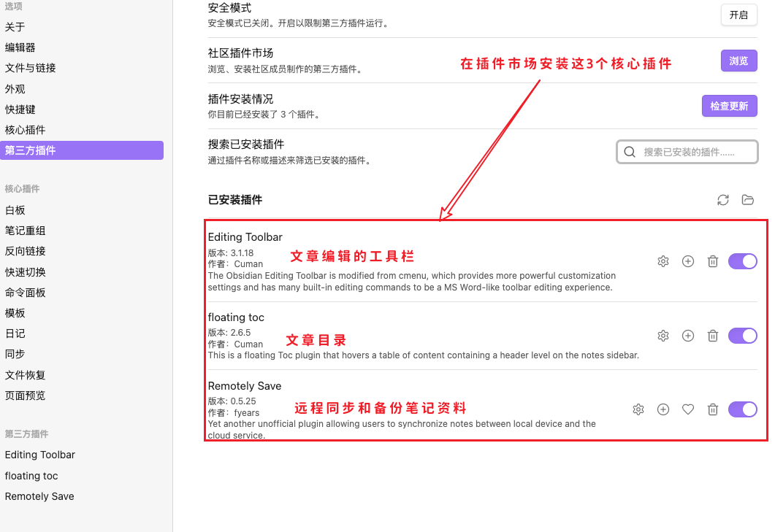The width and height of the screenshot is (775, 532).
Task: Click the 安全模式 heading
Action: (x=229, y=8)
